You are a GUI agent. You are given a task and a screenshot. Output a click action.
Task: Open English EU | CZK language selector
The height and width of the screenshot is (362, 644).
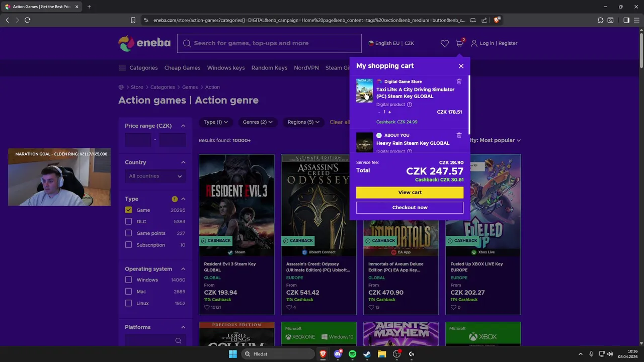coord(391,43)
